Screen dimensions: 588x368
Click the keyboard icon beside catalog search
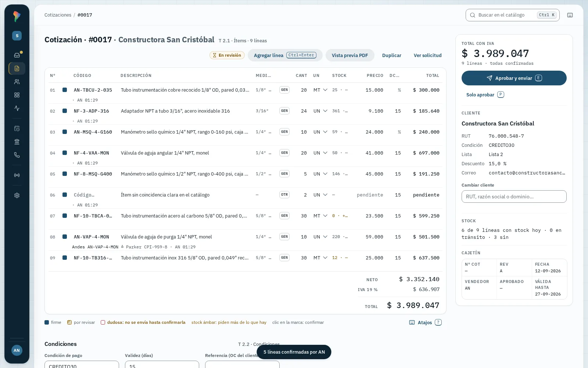point(570,15)
